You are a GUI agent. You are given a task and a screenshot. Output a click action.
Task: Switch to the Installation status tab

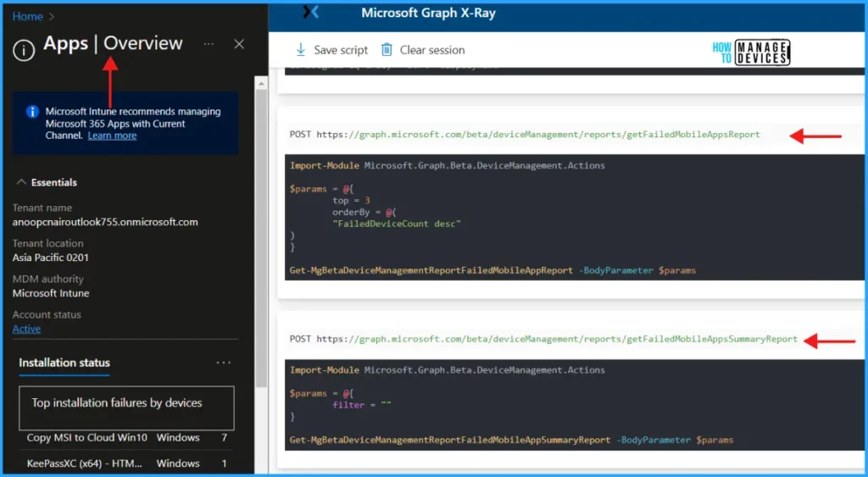(64, 363)
